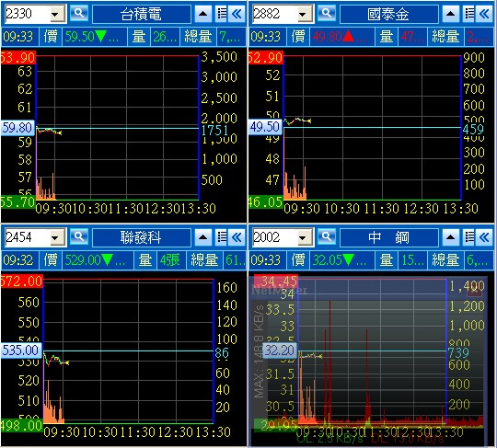497x448 pixels.
Task: Open the list icon in the 中鋼 panel
Action: coord(469,237)
